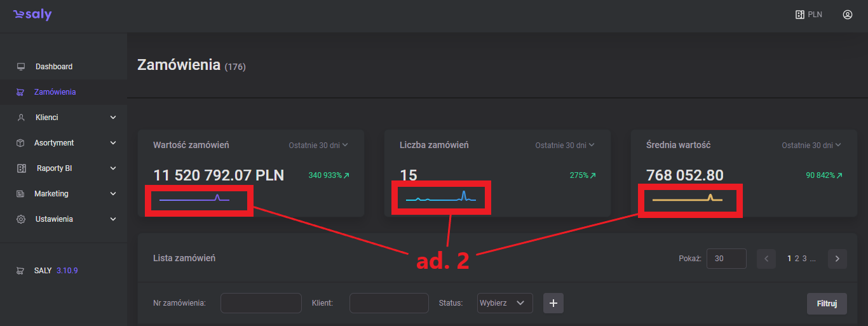The width and height of the screenshot is (868, 326).
Task: Select Marketing in the sidebar menu
Action: click(x=51, y=194)
